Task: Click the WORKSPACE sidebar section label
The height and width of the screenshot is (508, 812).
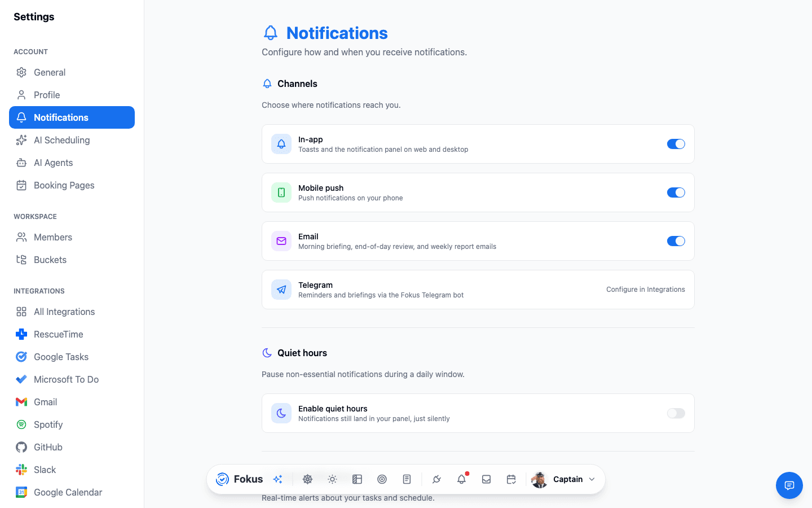Action: coord(35,217)
